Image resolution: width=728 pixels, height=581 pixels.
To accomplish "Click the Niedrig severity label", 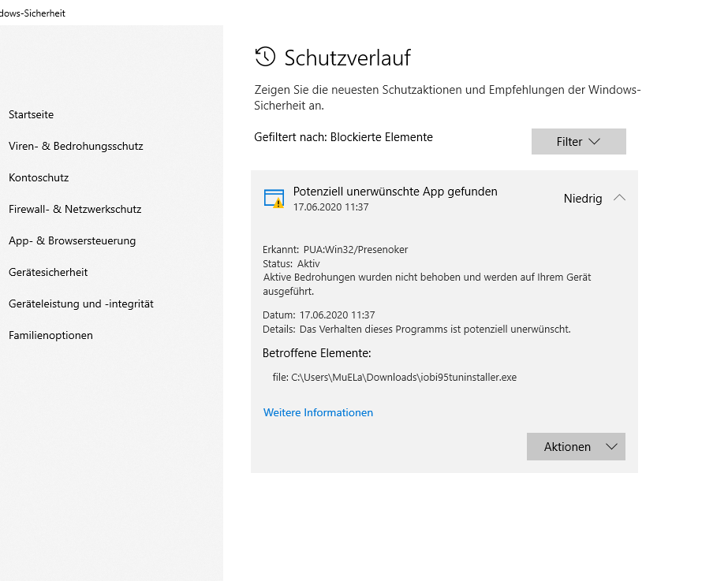I will (x=583, y=199).
